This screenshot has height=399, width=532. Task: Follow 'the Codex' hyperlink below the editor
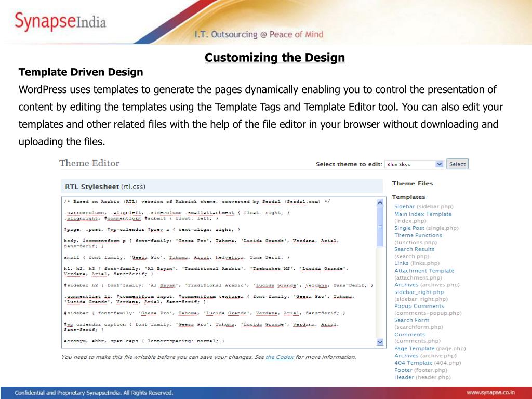click(x=279, y=357)
